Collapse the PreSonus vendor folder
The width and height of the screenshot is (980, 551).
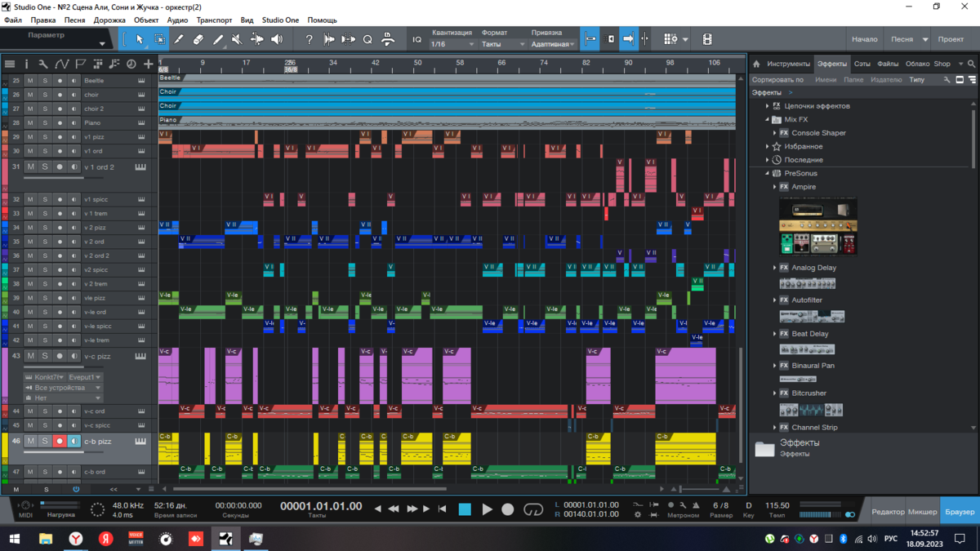point(768,173)
